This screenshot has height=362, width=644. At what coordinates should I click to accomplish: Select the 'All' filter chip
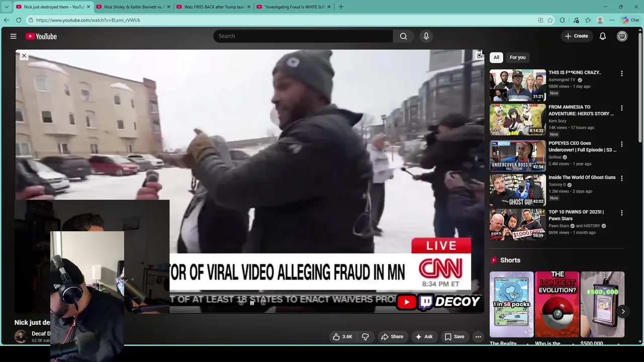point(496,57)
